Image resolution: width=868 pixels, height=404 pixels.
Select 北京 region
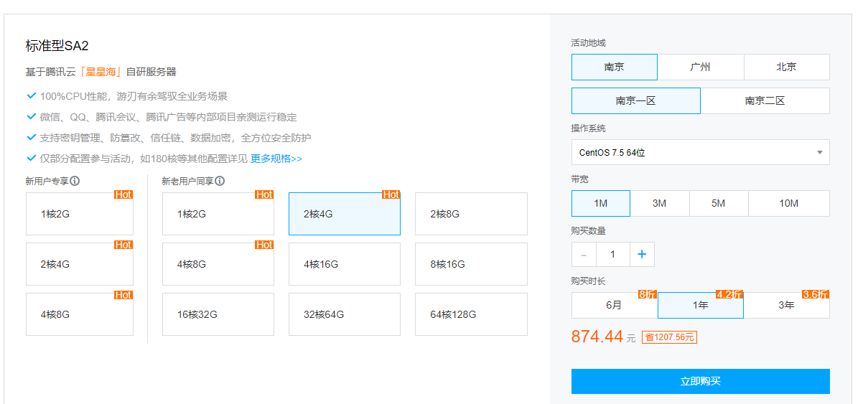coord(787,67)
